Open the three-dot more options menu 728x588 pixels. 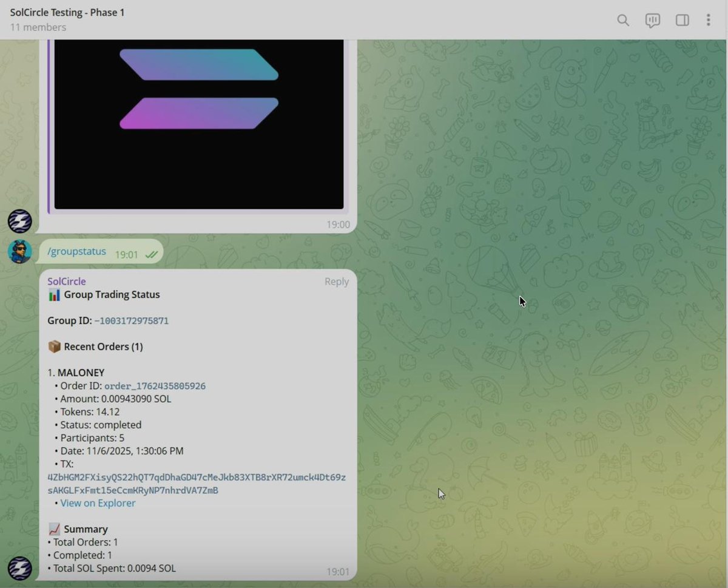click(708, 21)
